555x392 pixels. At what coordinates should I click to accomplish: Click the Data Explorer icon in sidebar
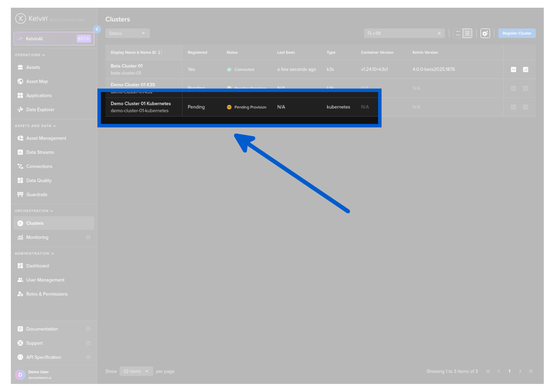click(20, 110)
